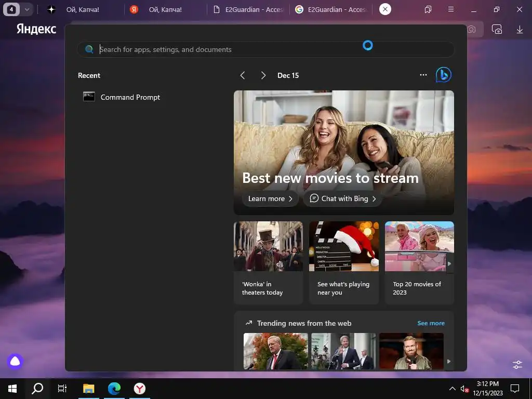
Task: Go to next day with right arrow
Action: [x=263, y=75]
